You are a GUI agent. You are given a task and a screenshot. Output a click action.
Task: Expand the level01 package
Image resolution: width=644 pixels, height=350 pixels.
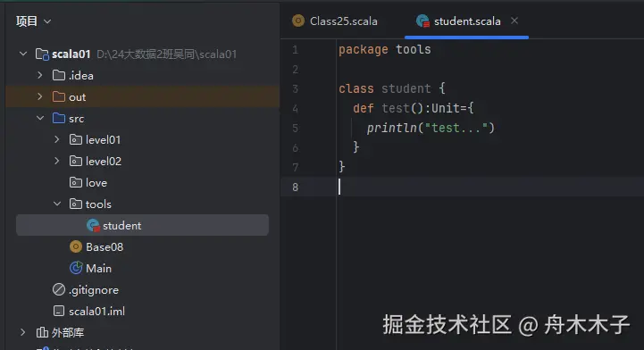coord(57,139)
